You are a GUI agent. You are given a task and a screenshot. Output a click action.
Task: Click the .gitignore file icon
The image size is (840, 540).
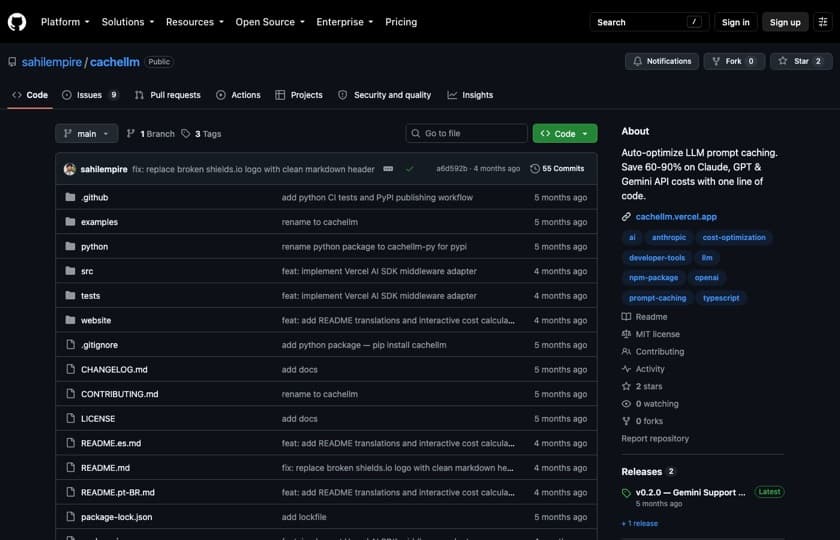(x=70, y=344)
